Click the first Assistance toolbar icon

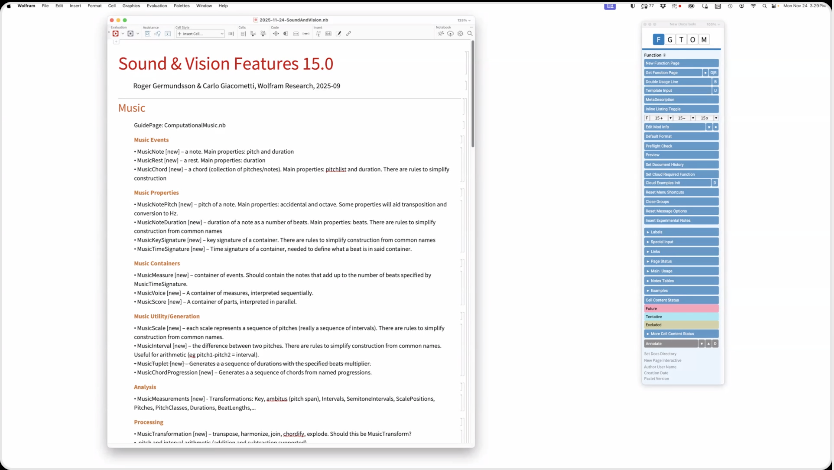(x=147, y=34)
